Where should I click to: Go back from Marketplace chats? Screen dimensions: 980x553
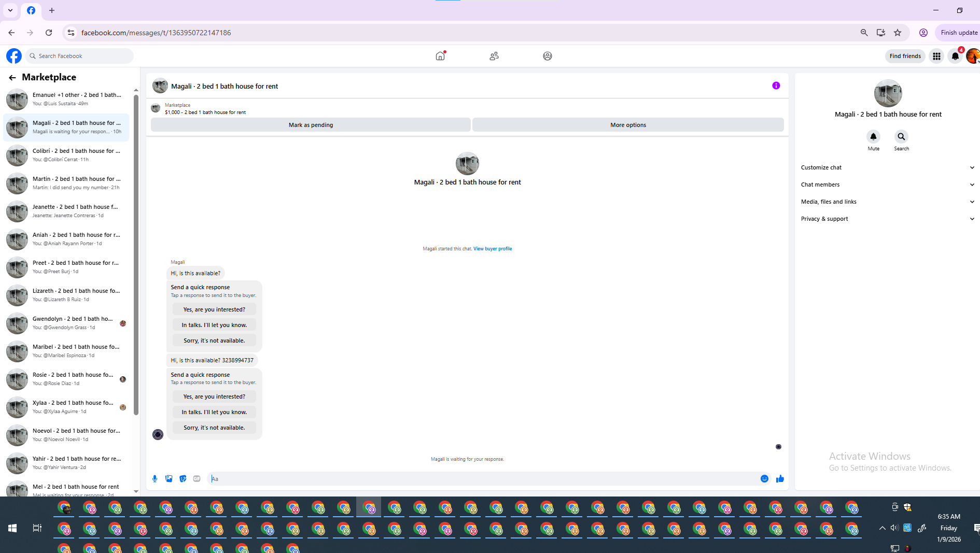coord(12,77)
